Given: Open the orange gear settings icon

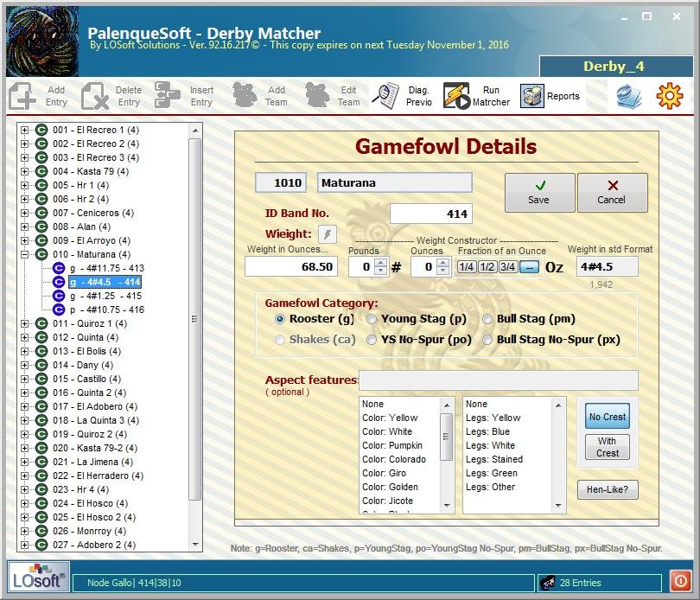Looking at the screenshot, I should 669,96.
